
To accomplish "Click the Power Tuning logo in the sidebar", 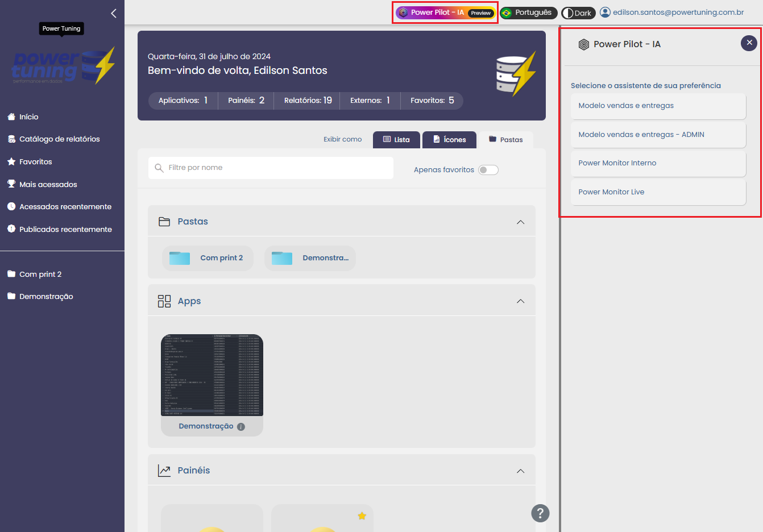I will (63, 66).
